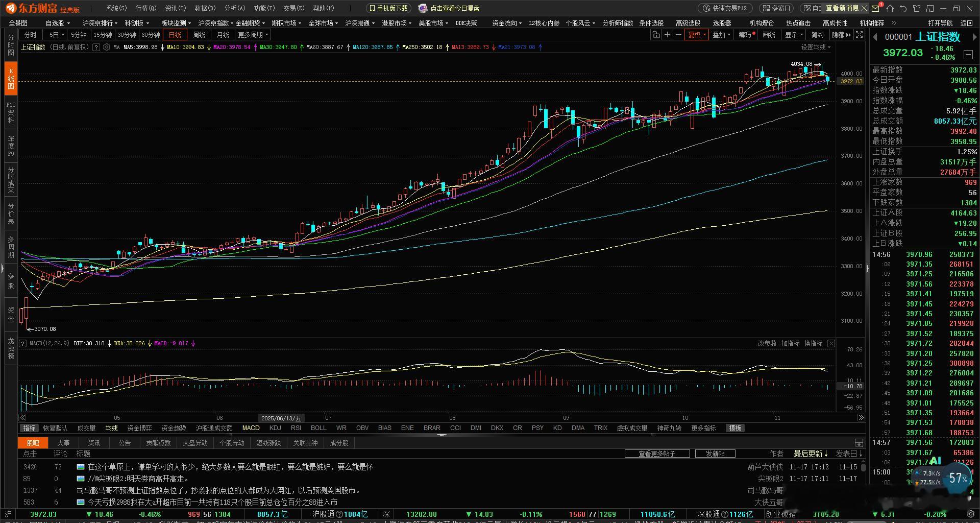
Task: Open 分时成交 in left sidebar
Action: coord(11,179)
